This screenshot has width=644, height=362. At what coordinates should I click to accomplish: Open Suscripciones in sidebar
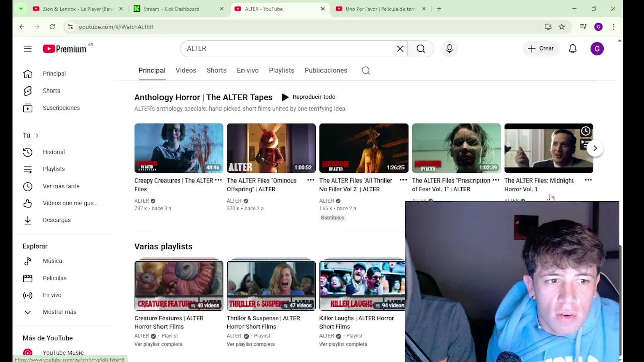coord(62,108)
